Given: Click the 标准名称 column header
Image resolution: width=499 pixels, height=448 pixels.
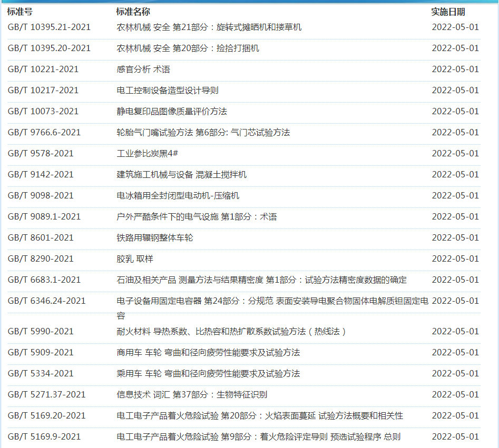Looking at the screenshot, I should click(x=133, y=12).
